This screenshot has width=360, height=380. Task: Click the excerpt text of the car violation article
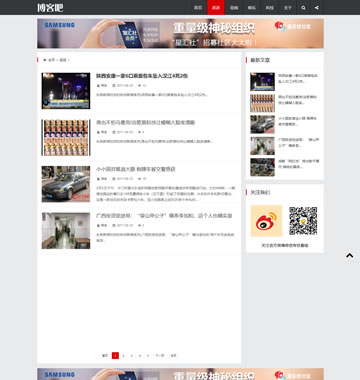point(165,194)
